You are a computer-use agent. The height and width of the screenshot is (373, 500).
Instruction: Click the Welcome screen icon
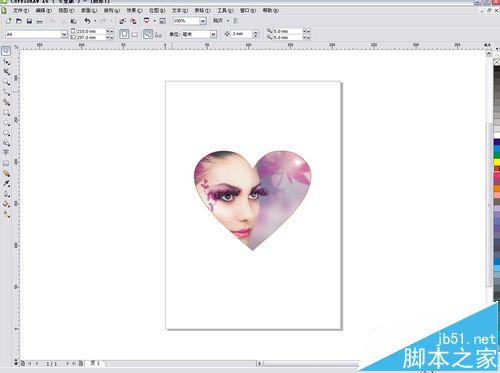[x=163, y=21]
